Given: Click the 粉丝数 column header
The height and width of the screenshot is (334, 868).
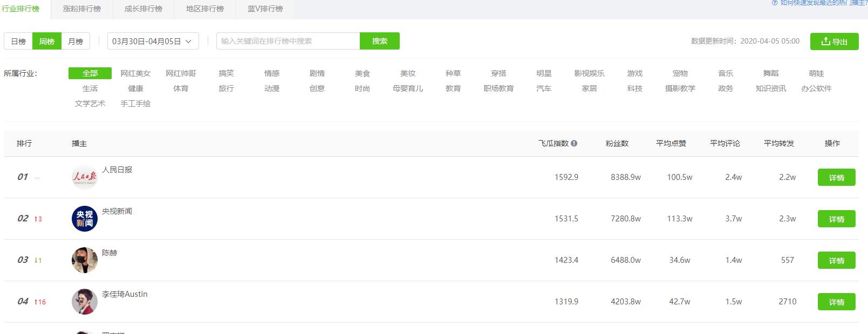Looking at the screenshot, I should point(617,143).
